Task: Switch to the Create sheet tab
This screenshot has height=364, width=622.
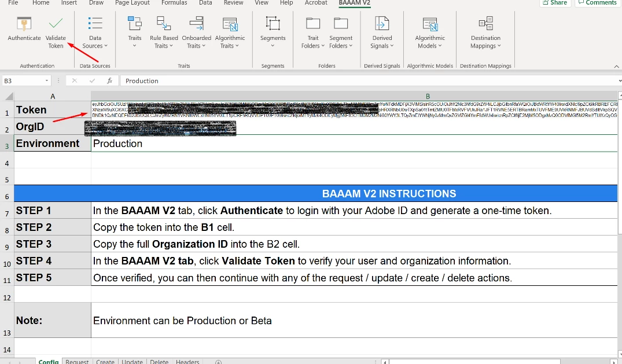Action: tap(105, 361)
